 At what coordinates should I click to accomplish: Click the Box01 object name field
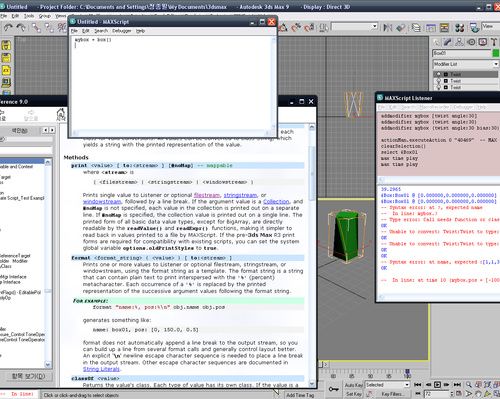coord(462,53)
